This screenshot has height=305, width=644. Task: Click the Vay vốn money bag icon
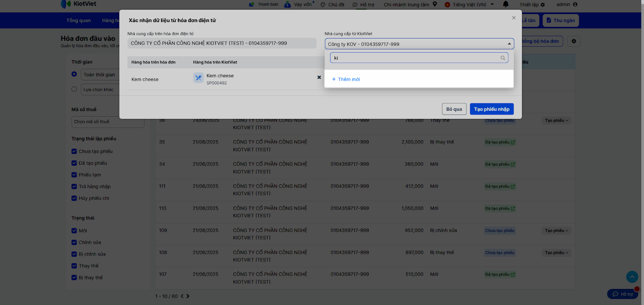point(287,4)
